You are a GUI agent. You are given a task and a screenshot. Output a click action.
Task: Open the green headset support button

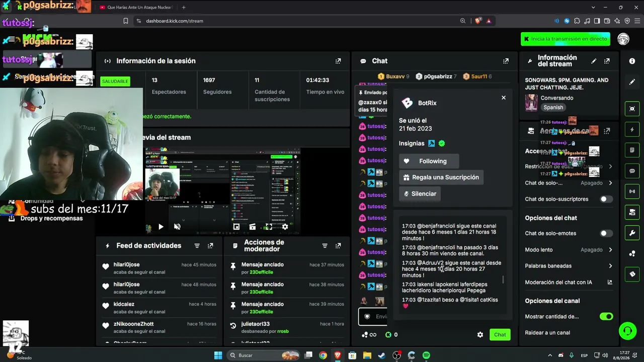[627, 331]
